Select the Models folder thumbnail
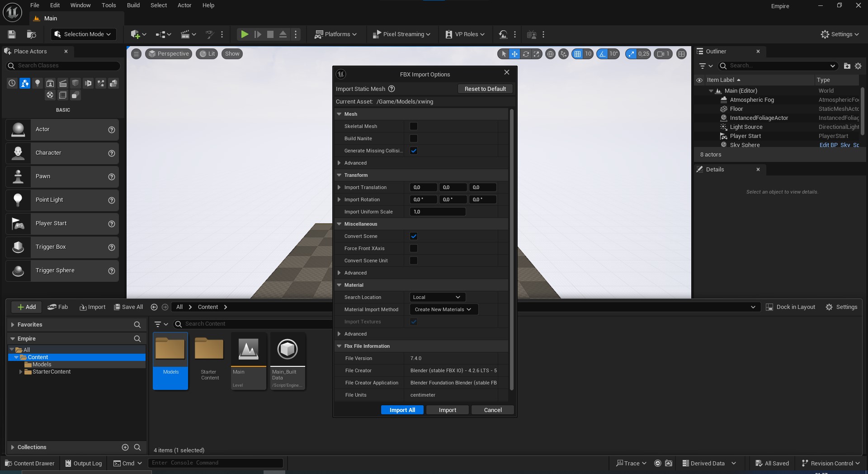 coord(170,360)
